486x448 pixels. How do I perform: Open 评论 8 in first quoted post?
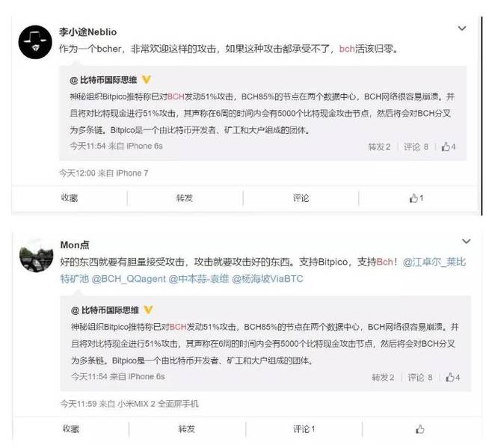(x=416, y=147)
